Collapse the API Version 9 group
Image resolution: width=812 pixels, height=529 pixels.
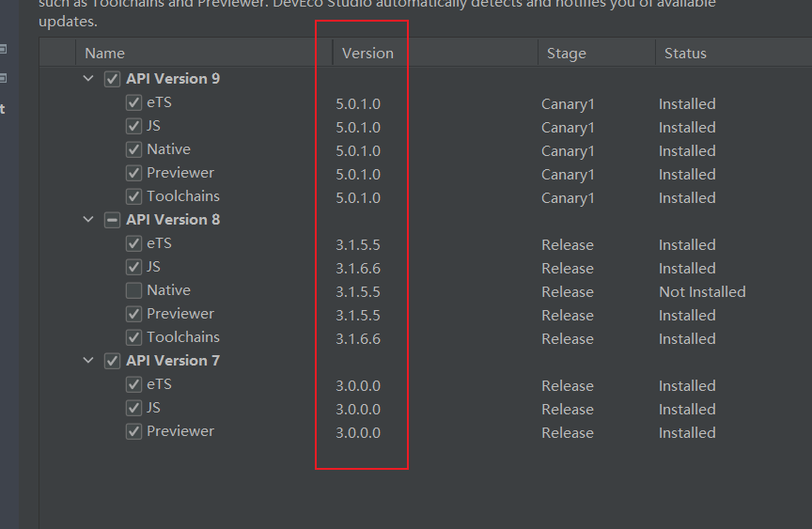[88, 79]
